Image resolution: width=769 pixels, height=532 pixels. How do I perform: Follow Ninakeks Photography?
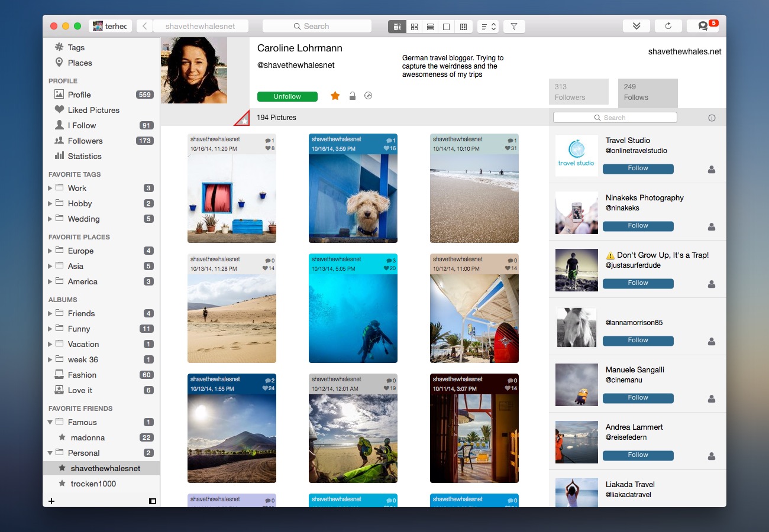(638, 226)
